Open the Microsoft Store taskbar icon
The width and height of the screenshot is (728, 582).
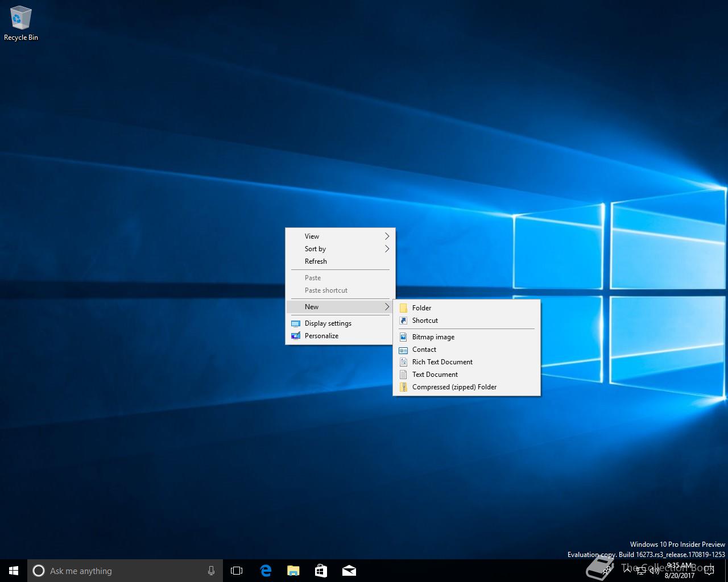321,571
